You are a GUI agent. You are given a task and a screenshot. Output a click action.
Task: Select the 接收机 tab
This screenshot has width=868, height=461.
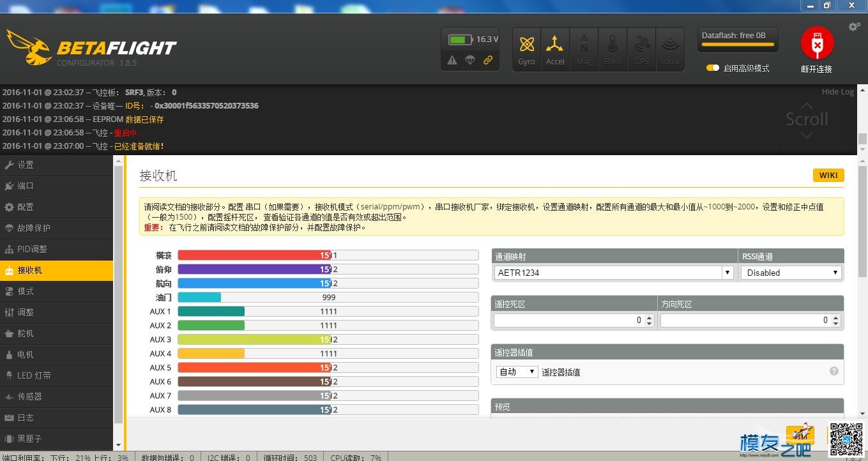pos(56,270)
